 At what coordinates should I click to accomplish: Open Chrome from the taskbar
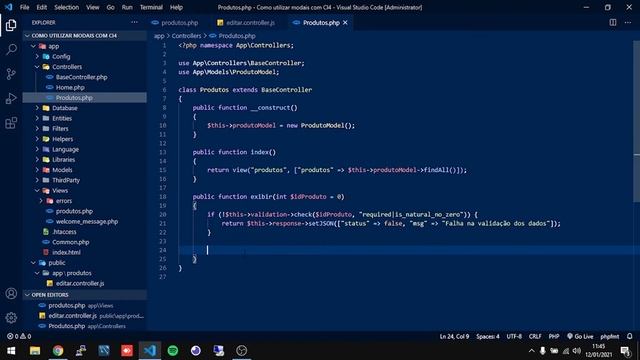[58, 351]
